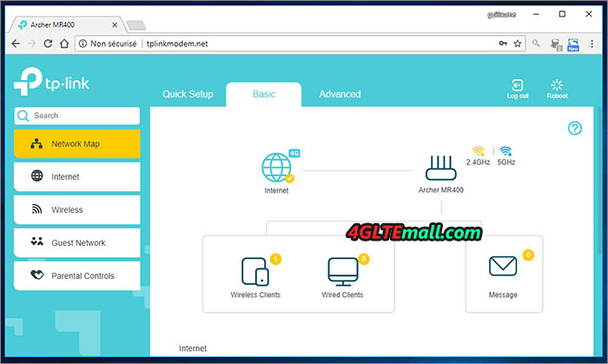
Task: Open Guest Network in the sidebar
Action: coord(76,243)
